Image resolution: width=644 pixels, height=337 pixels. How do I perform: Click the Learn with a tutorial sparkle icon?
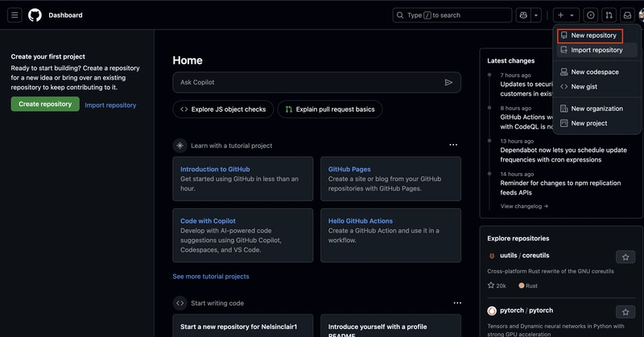click(x=180, y=146)
